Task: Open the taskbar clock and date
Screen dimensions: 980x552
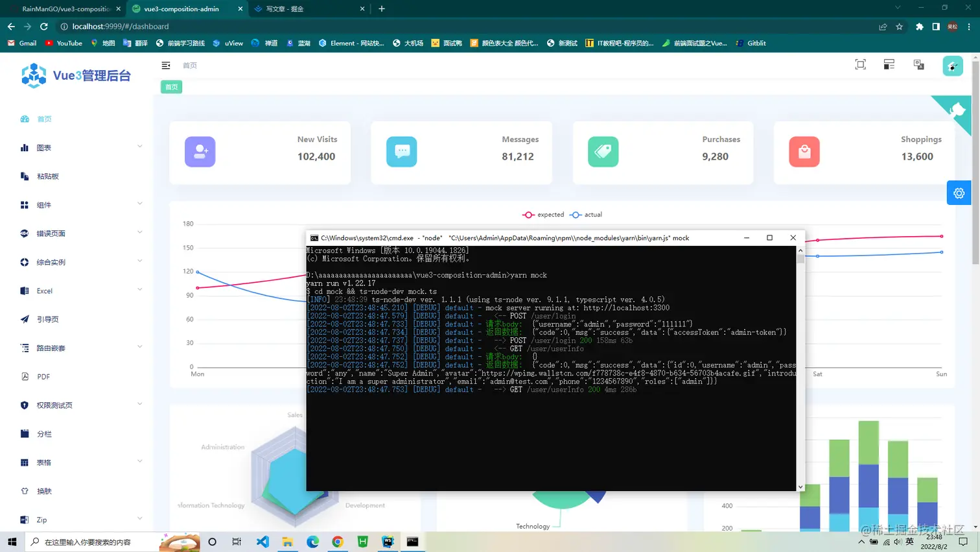Action: (x=934, y=542)
